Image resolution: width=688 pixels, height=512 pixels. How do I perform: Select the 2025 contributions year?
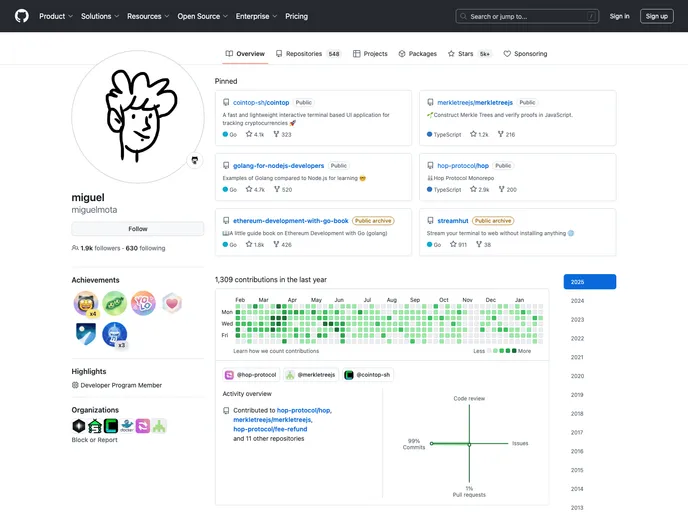pyautogui.click(x=590, y=282)
